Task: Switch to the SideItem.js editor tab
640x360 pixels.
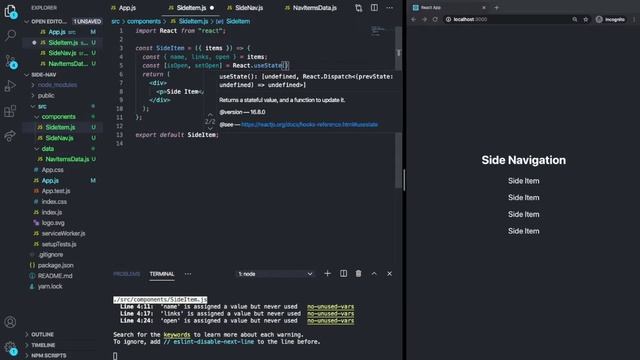Action: click(x=191, y=8)
